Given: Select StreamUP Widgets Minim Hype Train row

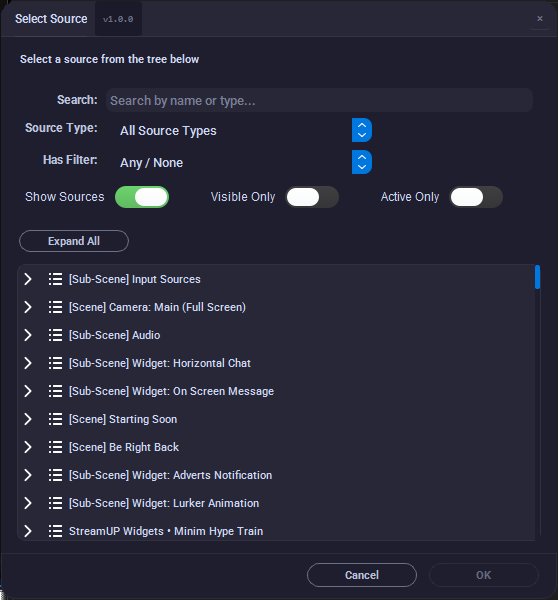Looking at the screenshot, I should pos(276,531).
